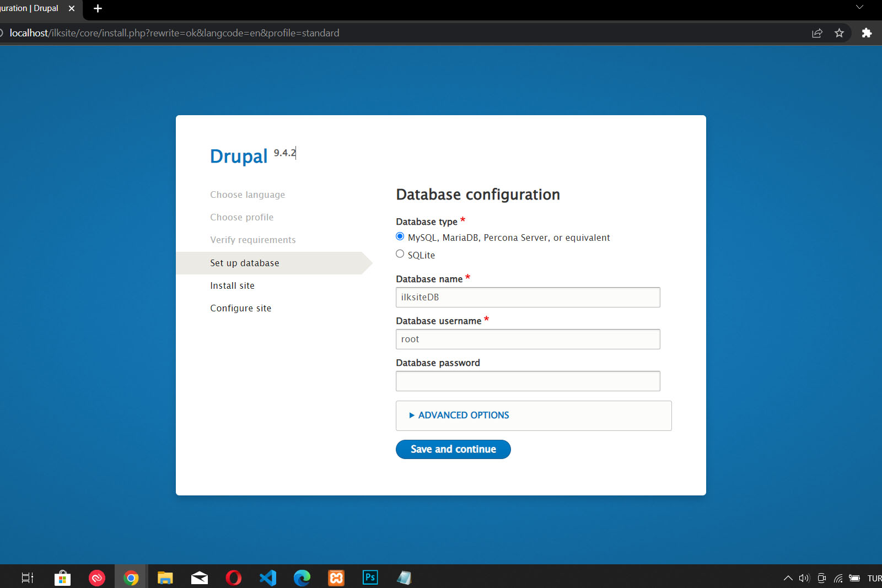This screenshot has width=882, height=588.
Task: Click the Set up database step
Action: coord(245,263)
